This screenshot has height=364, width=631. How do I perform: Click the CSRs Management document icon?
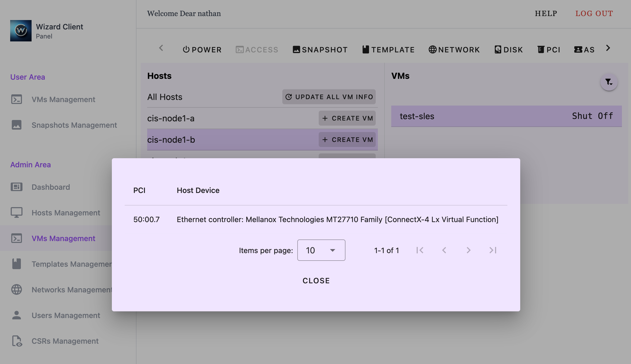tap(17, 341)
